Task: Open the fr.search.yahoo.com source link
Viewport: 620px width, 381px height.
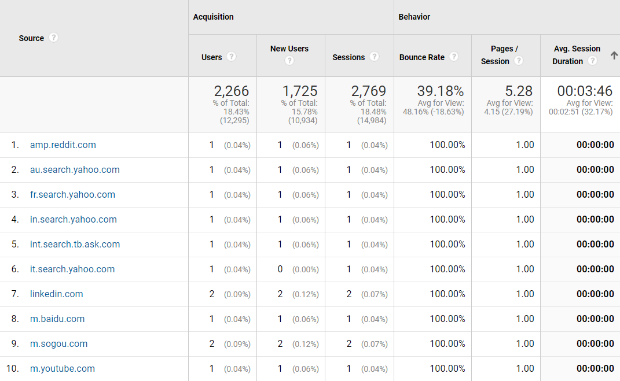Action: (73, 194)
